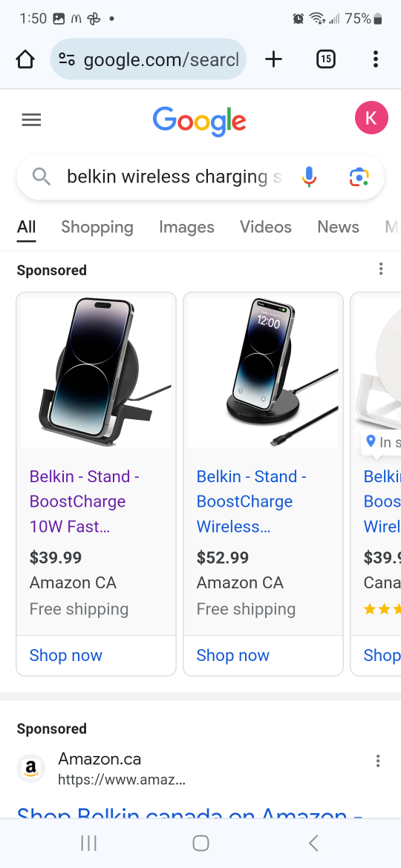Start voice search with microphone icon
This screenshot has width=401, height=868.
pyautogui.click(x=309, y=177)
